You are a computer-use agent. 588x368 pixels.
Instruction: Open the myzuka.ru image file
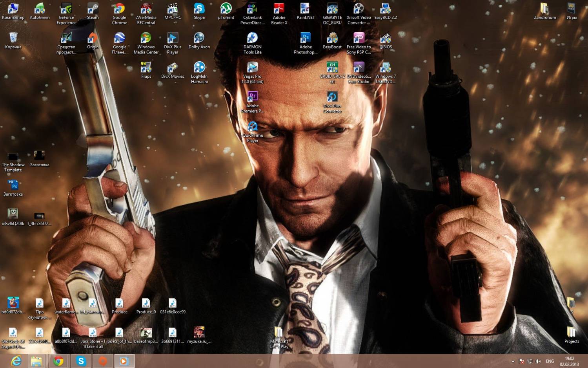tap(199, 335)
